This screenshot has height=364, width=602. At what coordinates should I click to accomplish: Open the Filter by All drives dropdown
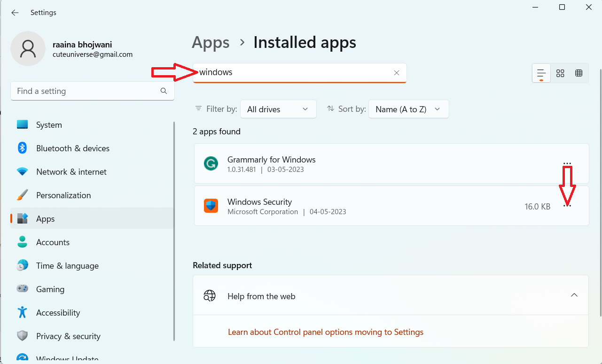(278, 109)
